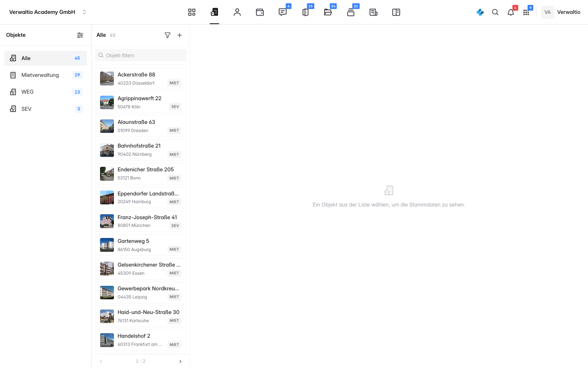Open the search magnifier in top bar
The height and width of the screenshot is (368, 588).
(x=495, y=12)
